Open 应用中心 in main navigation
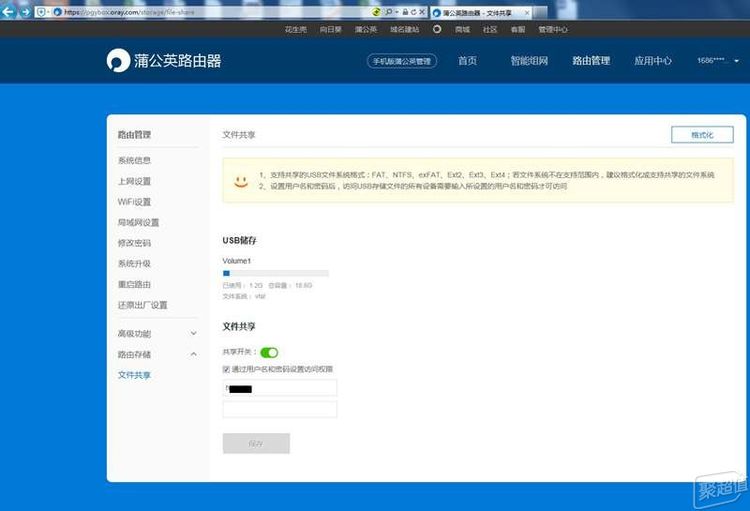The image size is (750, 511). [653, 61]
